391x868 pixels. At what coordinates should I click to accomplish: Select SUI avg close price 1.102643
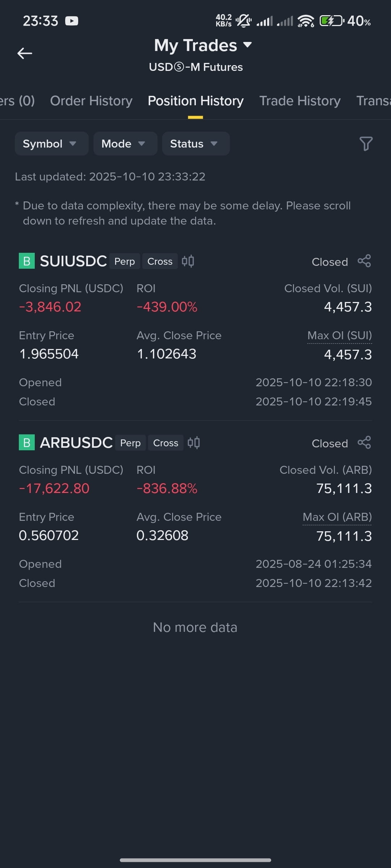point(167,354)
